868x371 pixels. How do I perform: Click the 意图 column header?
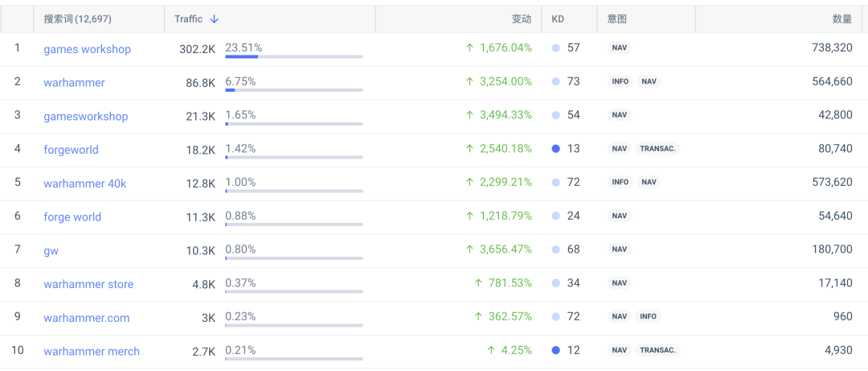coord(616,19)
